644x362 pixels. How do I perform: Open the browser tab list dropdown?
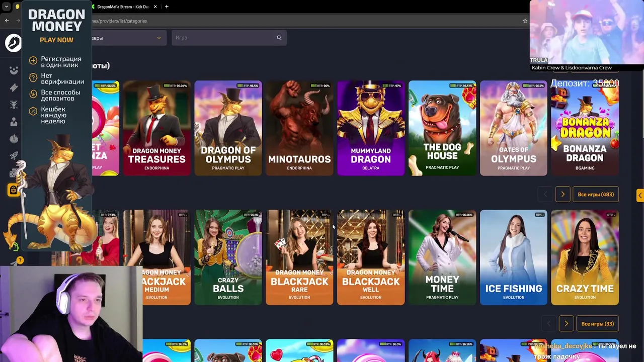[6, 7]
